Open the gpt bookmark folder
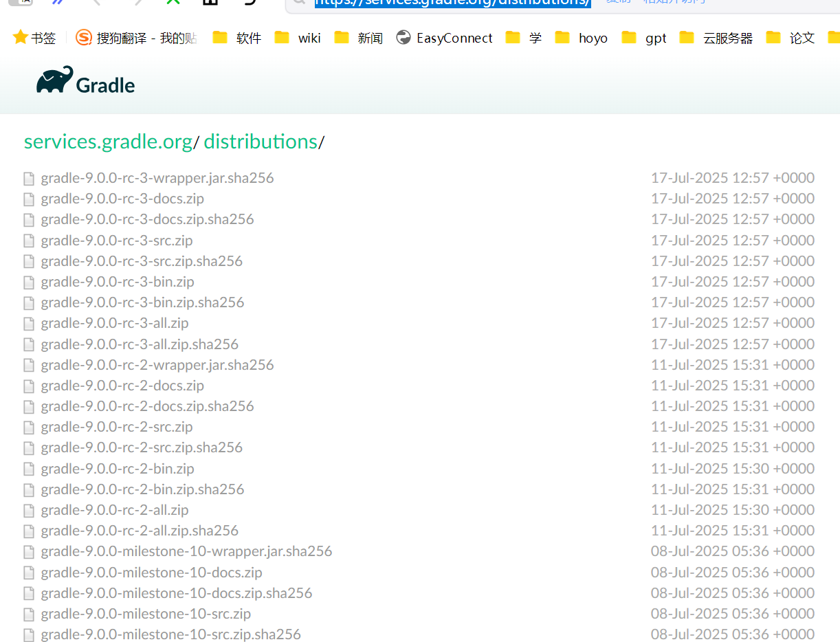 644,38
